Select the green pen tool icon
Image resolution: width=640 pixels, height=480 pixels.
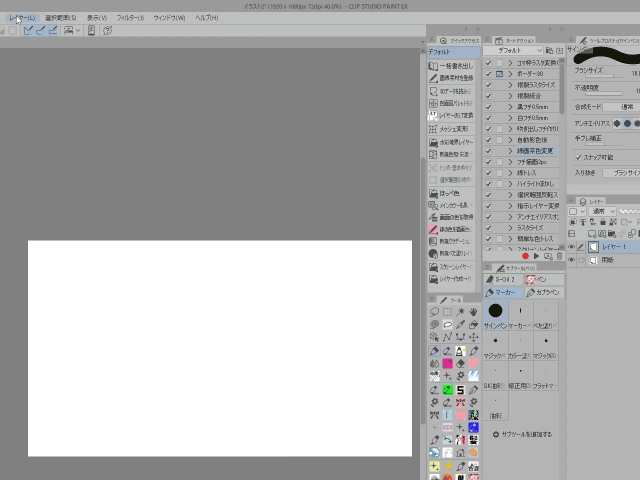(x=447, y=390)
